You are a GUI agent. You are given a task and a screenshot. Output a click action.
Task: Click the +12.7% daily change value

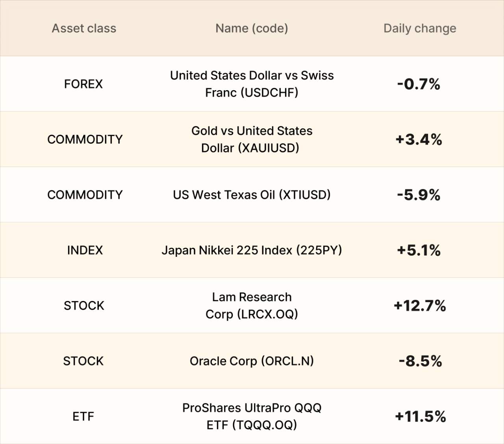click(x=420, y=306)
